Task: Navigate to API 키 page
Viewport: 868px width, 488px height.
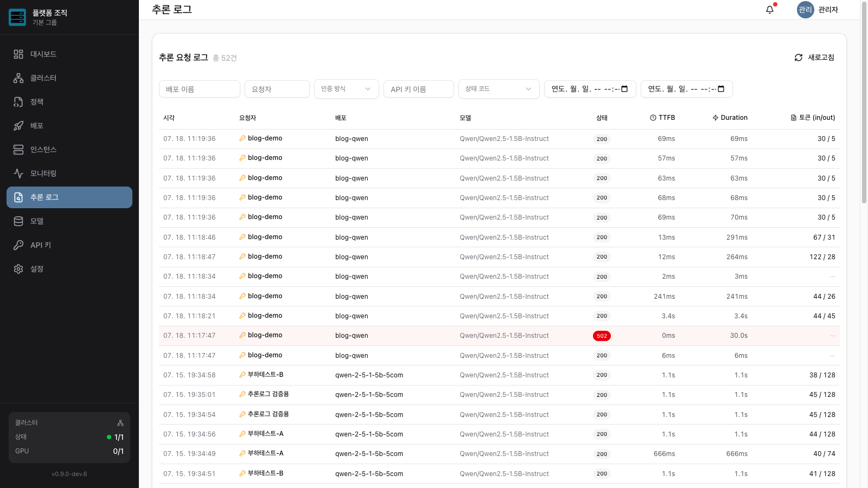Action: pos(69,245)
